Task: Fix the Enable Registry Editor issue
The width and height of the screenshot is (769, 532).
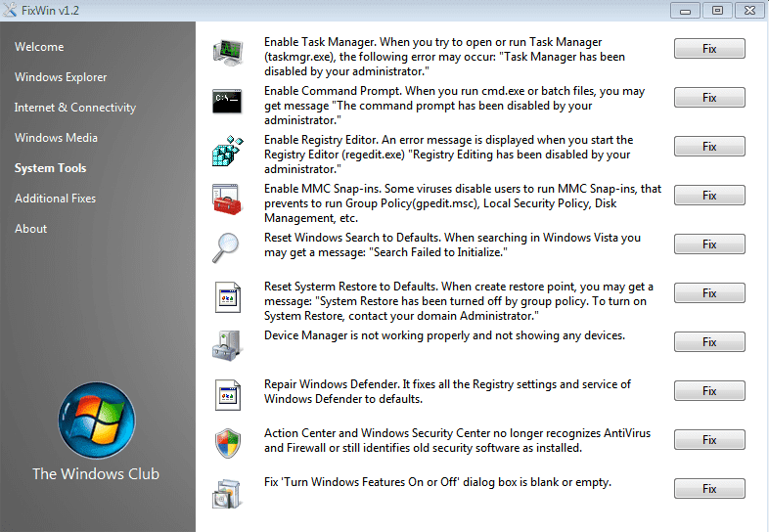Action: 709,146
